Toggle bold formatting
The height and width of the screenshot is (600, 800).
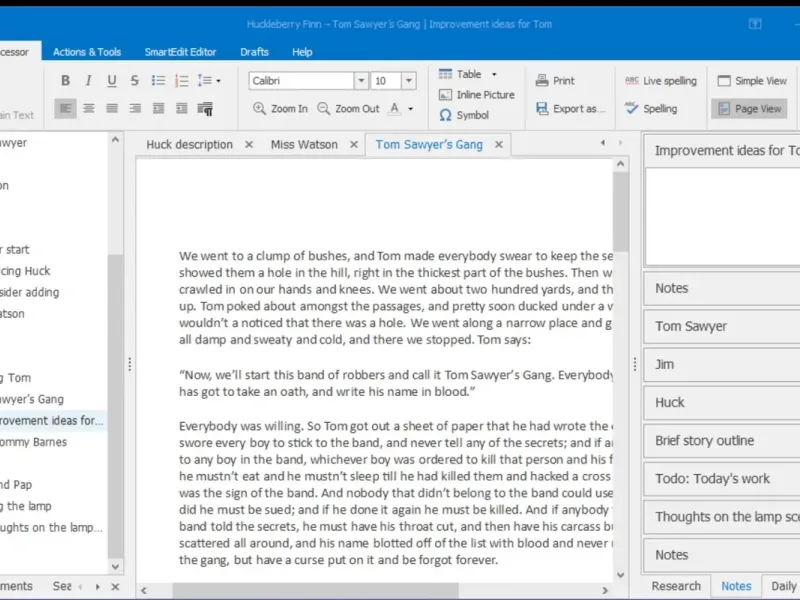[x=65, y=81]
